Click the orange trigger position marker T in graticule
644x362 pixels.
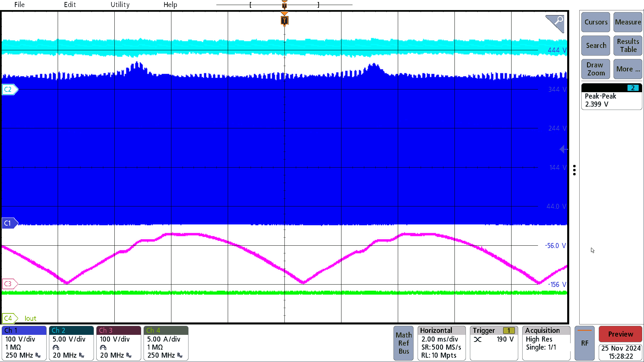(284, 20)
